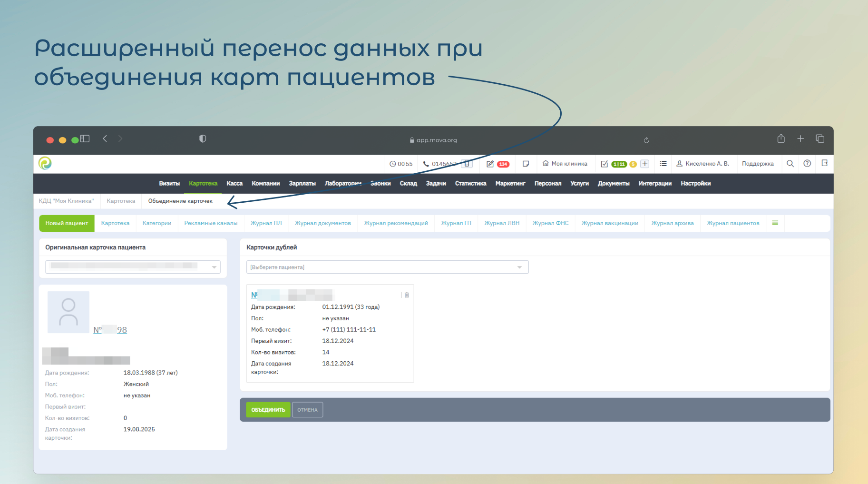This screenshot has height=484, width=868.
Task: Open the "Выберите пациента" duplicates dropdown
Action: click(519, 267)
